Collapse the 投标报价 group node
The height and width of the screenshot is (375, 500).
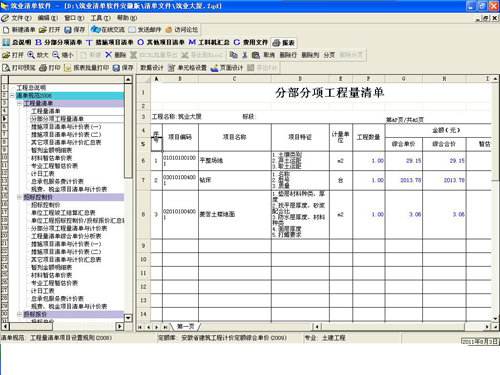click(x=19, y=314)
